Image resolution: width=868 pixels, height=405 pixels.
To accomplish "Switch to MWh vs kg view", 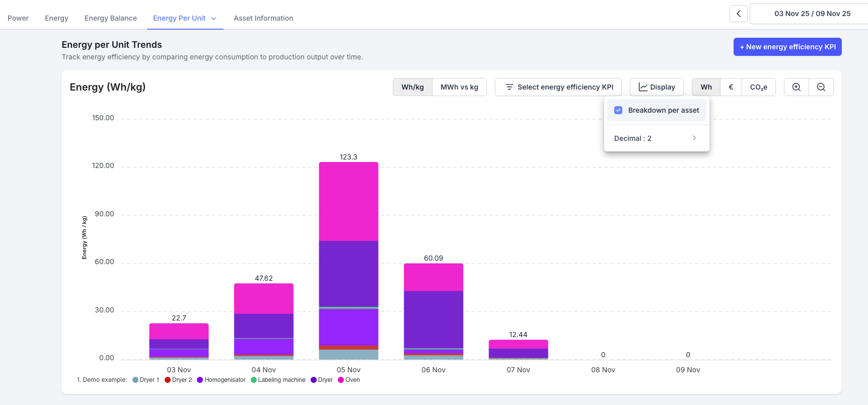I will (459, 87).
